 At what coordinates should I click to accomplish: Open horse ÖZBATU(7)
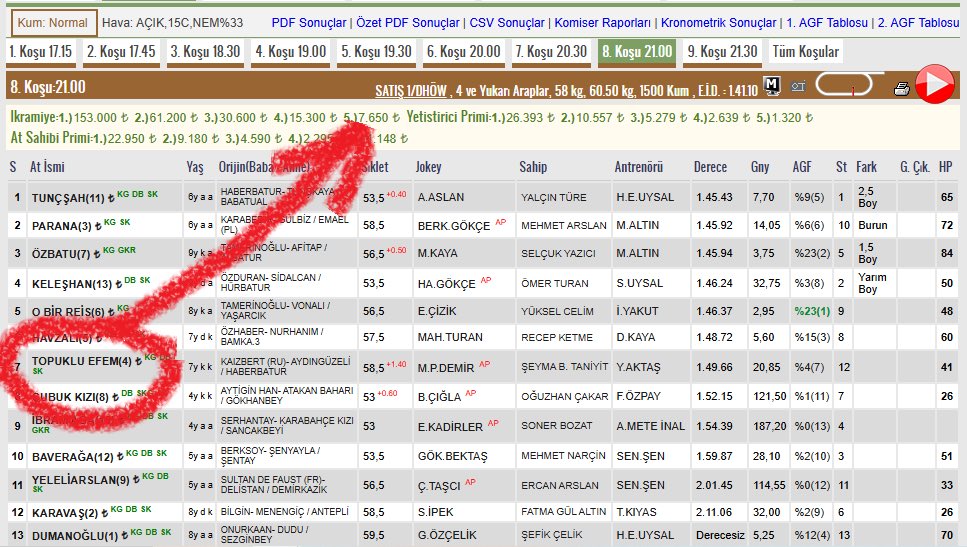pos(61,254)
